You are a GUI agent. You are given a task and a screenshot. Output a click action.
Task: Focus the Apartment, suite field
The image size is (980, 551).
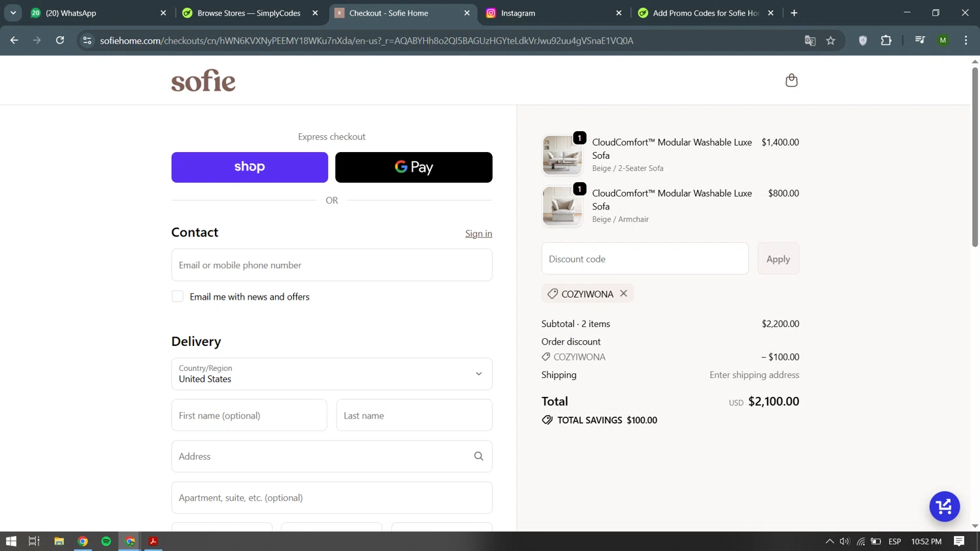[x=332, y=497]
